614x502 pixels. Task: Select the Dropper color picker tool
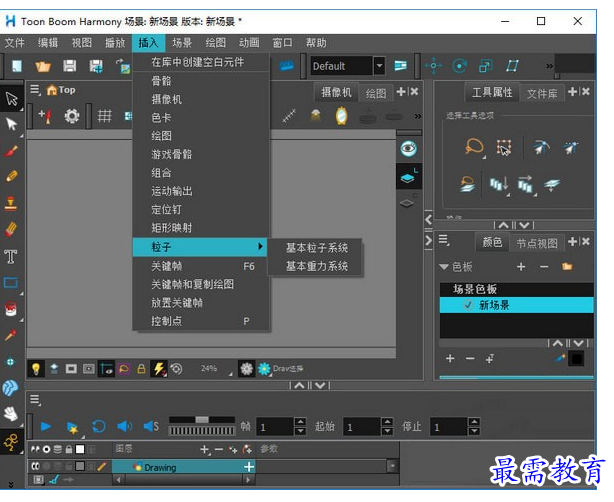coord(11,335)
